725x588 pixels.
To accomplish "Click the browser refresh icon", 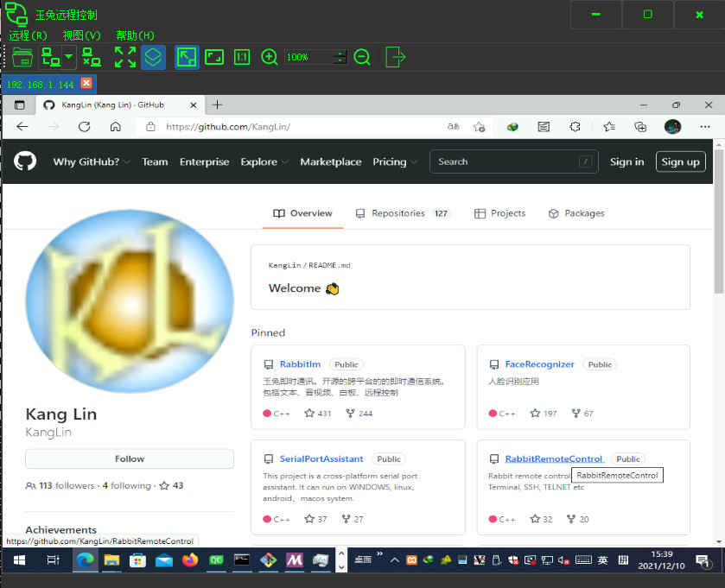I will click(84, 127).
